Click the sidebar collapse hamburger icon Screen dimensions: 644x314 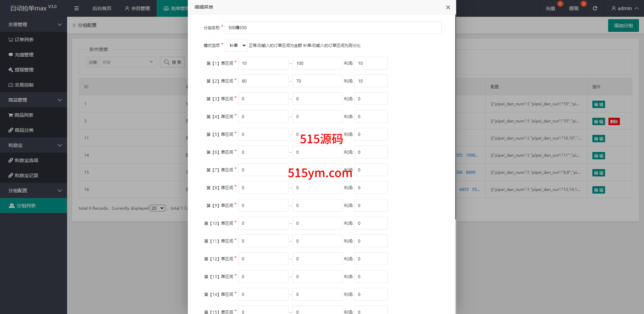pos(76,8)
